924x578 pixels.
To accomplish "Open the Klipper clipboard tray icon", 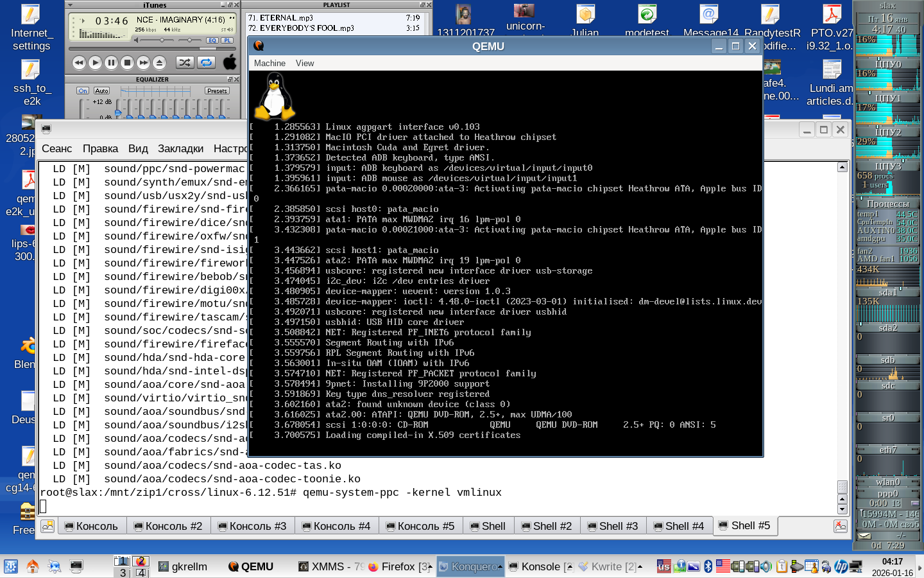I will (782, 566).
